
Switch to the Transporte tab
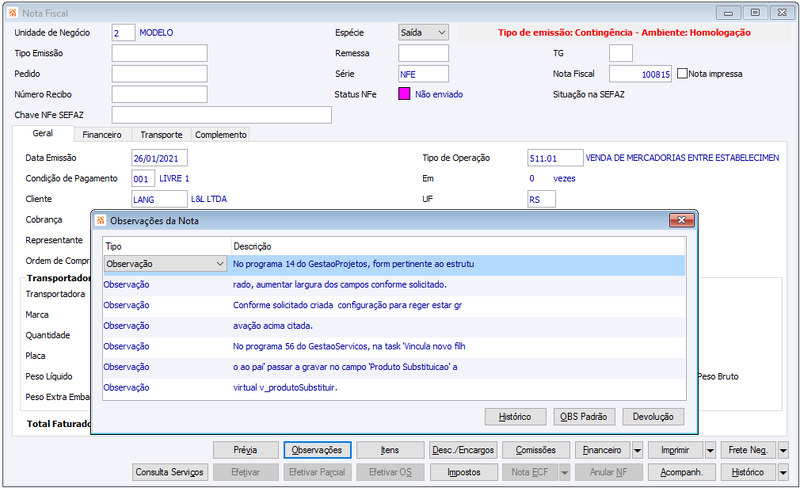[161, 135]
